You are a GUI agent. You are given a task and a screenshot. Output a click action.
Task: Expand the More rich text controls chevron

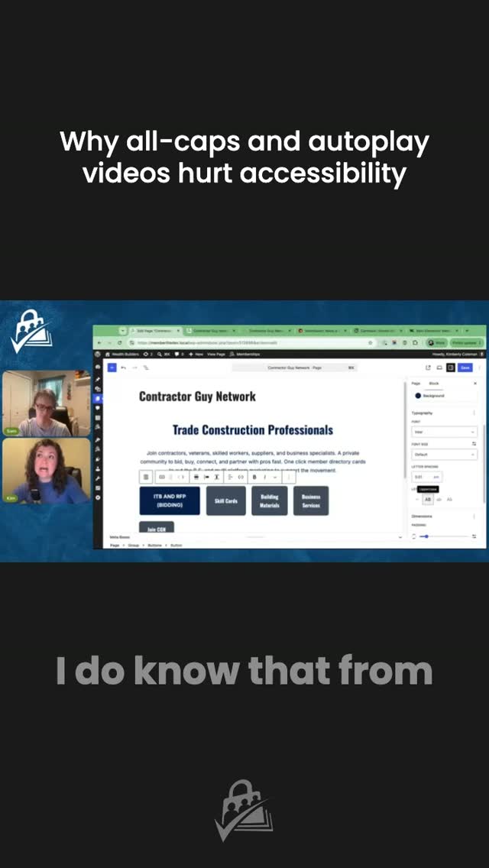[x=275, y=477]
